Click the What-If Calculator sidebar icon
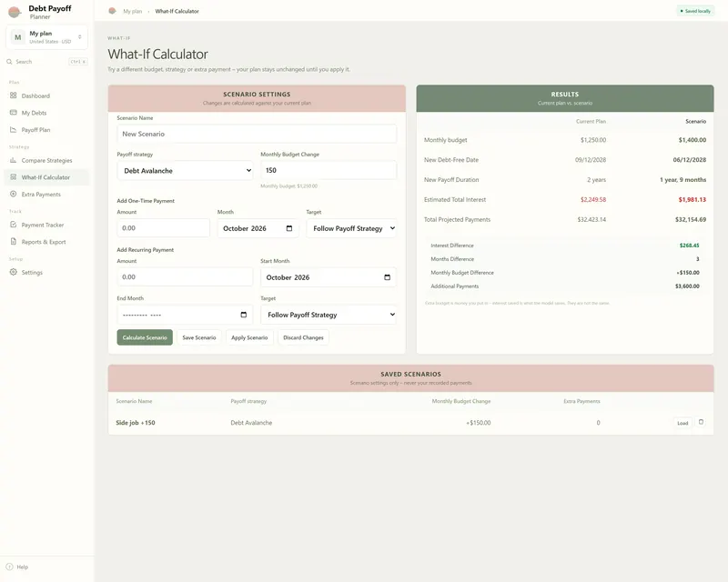728x582 pixels. pyautogui.click(x=13, y=176)
